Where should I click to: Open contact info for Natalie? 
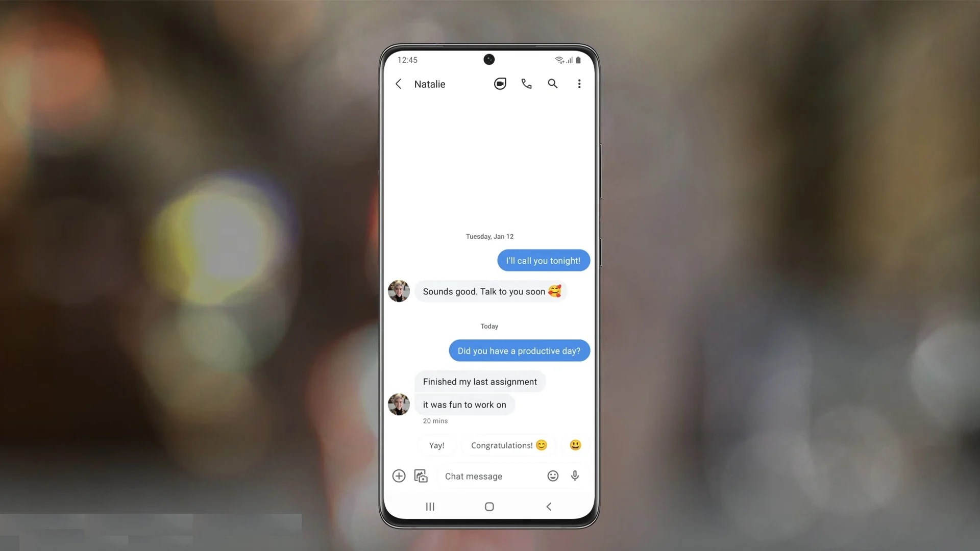(429, 84)
